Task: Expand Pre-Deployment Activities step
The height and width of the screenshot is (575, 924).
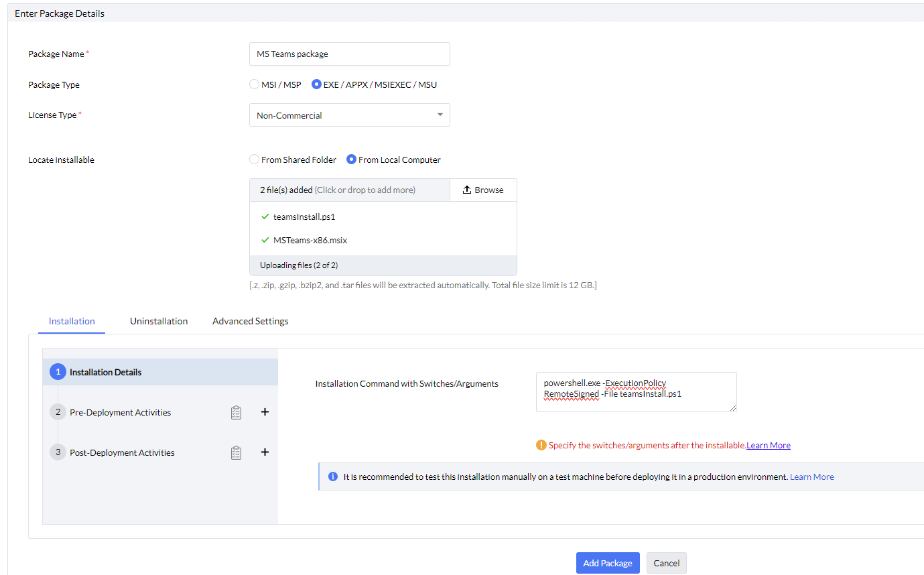Action: 120,413
